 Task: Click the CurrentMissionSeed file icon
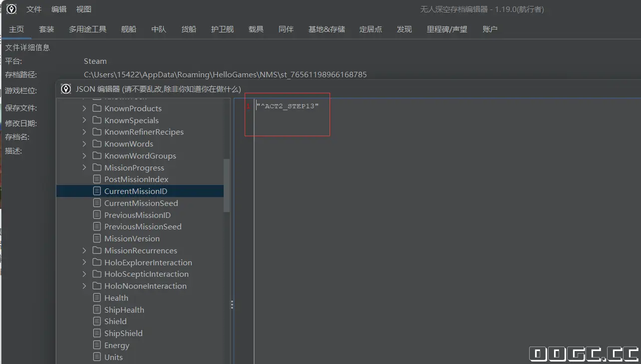pos(97,203)
